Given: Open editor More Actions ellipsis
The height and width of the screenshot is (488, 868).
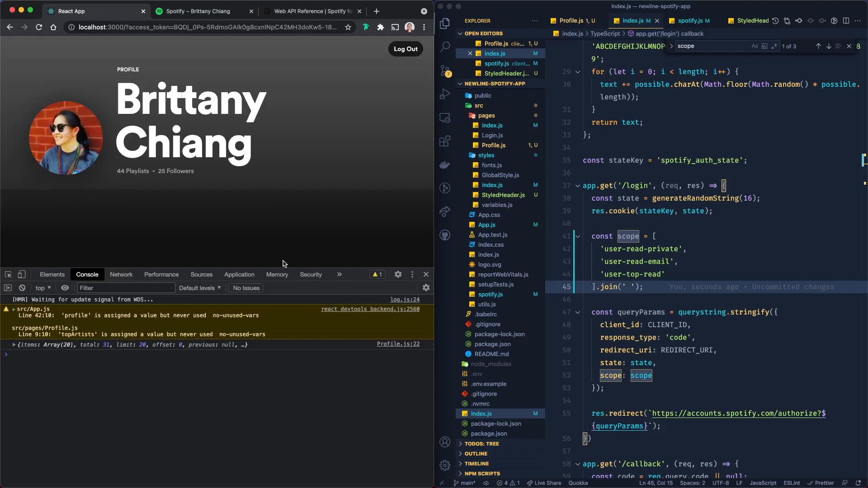Looking at the screenshot, I should pyautogui.click(x=858, y=21).
